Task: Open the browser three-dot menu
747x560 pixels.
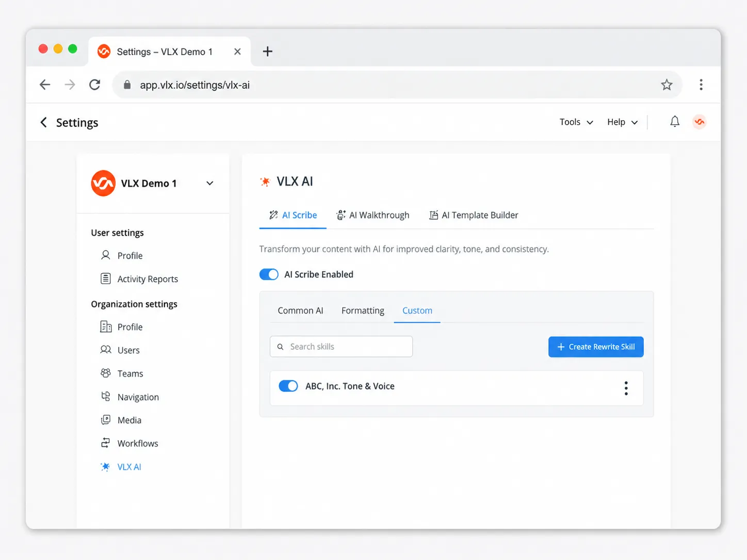Action: pyautogui.click(x=701, y=85)
